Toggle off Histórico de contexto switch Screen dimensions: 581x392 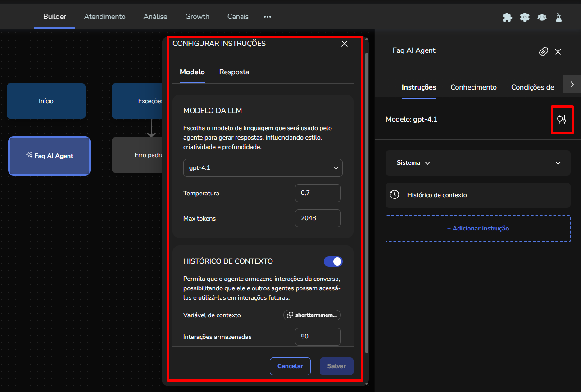click(333, 261)
